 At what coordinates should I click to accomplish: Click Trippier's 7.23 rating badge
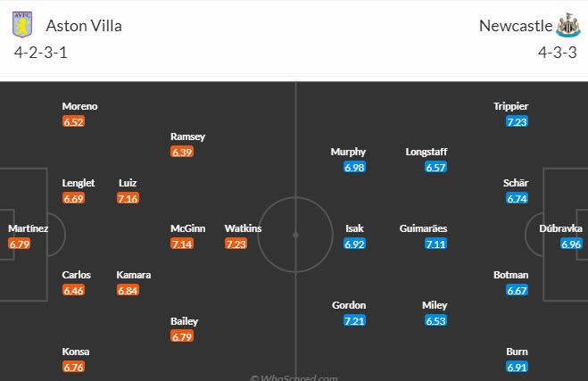tap(517, 121)
